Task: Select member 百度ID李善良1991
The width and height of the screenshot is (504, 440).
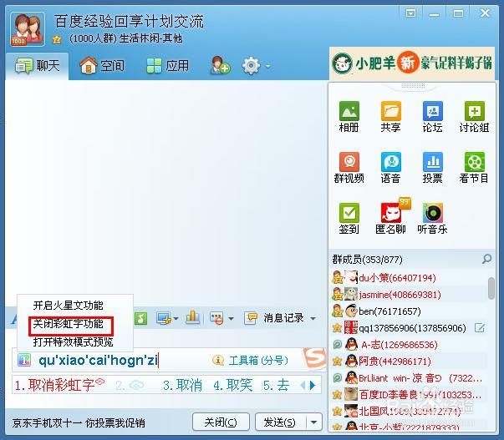Action: coord(410,395)
